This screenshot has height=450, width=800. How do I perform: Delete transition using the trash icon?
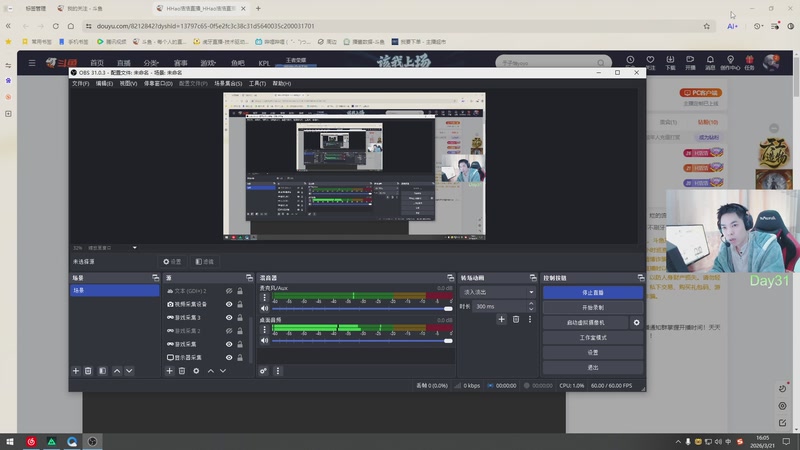coord(516,319)
